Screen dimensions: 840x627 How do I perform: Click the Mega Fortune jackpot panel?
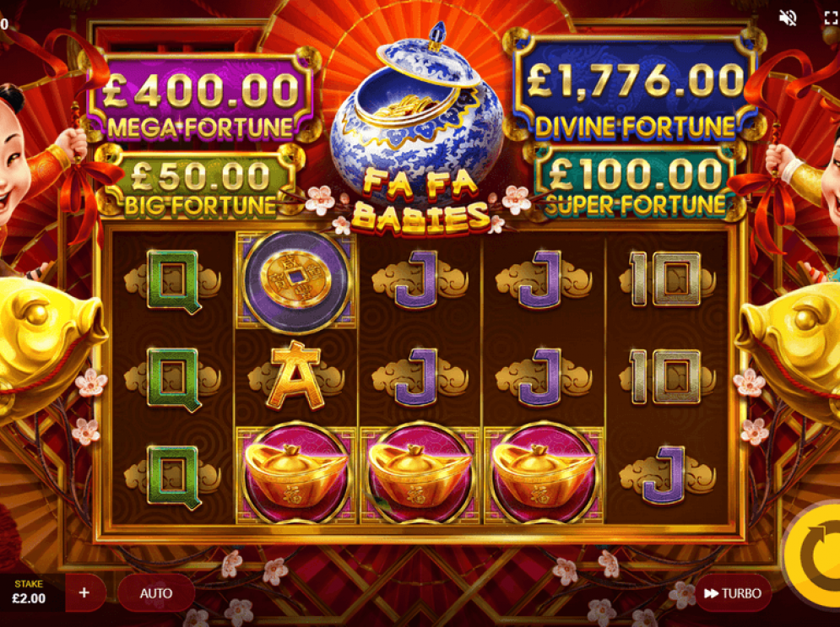point(202,98)
